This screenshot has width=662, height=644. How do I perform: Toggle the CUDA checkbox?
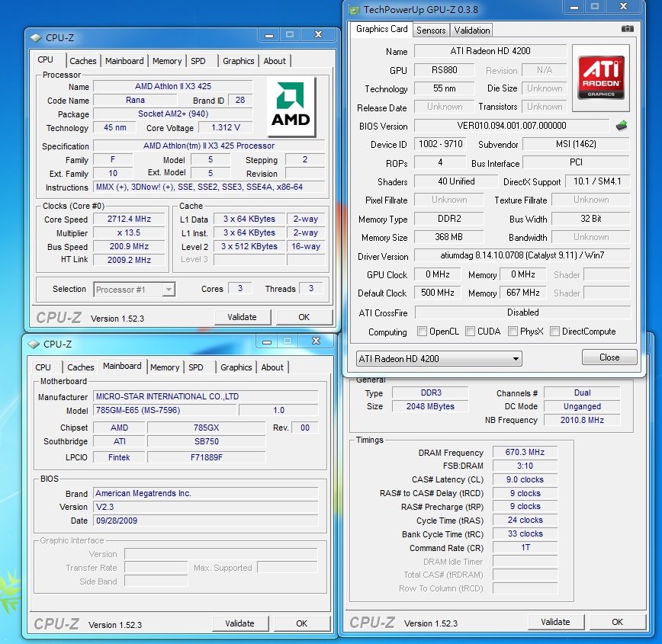tap(470, 332)
